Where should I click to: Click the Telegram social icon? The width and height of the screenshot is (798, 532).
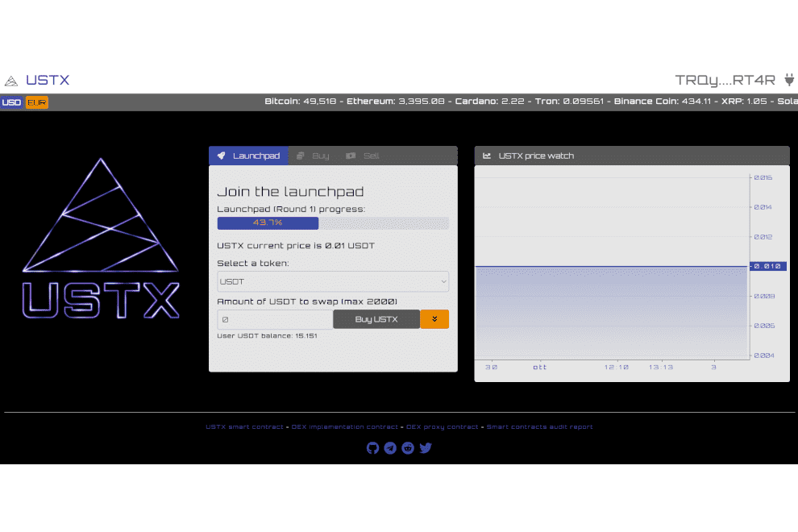(x=390, y=447)
